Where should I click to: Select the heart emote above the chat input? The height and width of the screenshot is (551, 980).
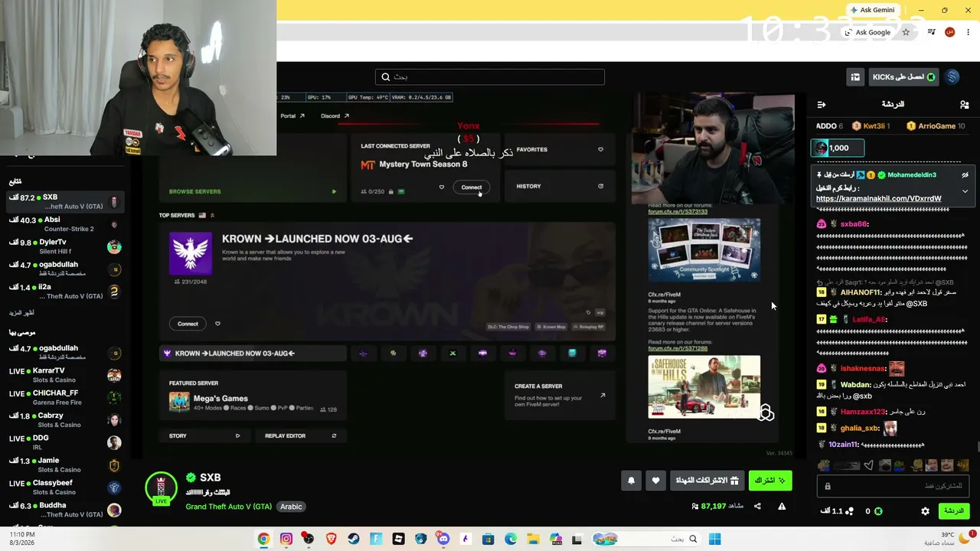868,465
